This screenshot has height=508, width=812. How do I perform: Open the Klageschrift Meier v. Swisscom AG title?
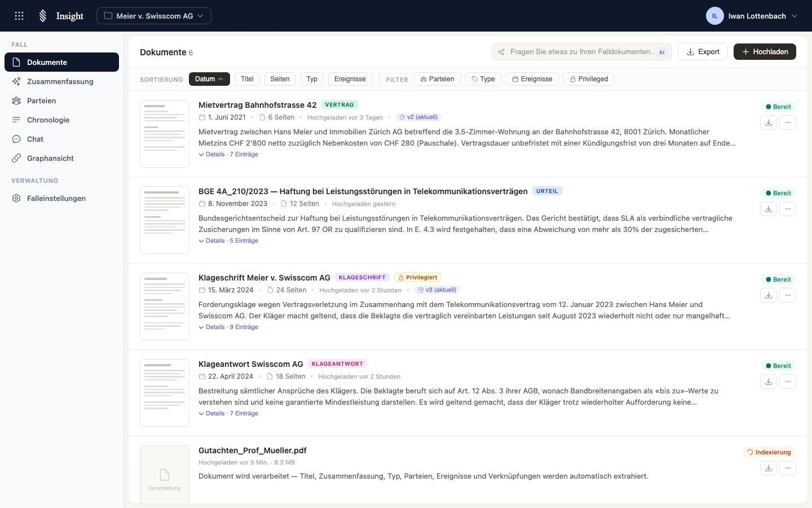point(264,278)
